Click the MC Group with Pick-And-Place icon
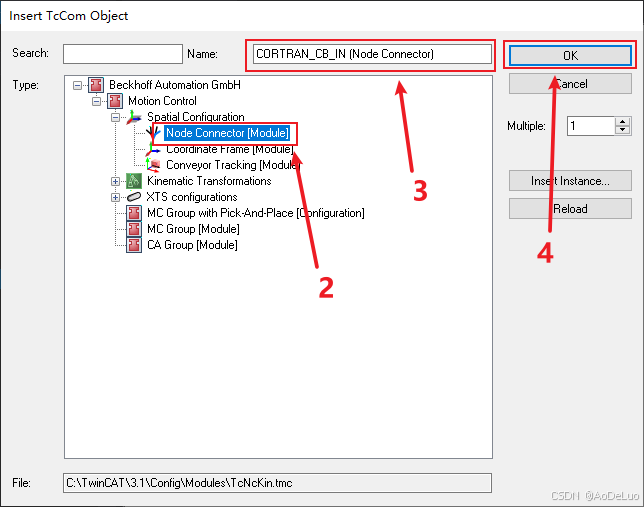Screen dimensions: 644x507 (134, 213)
